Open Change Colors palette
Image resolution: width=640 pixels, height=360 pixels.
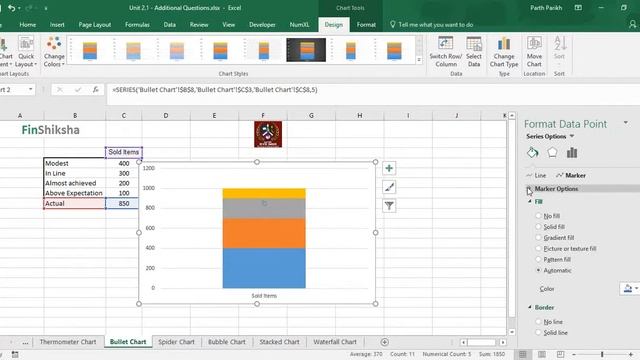[x=54, y=52]
